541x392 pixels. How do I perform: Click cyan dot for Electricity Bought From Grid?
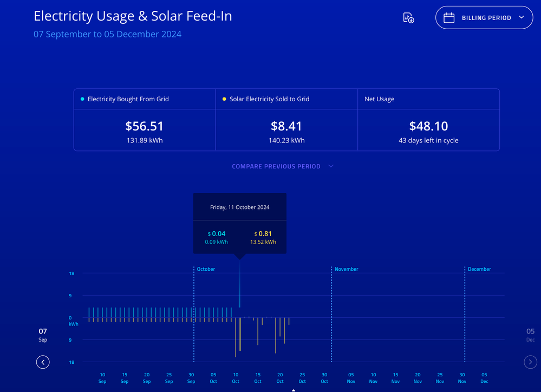pyautogui.click(x=82, y=99)
